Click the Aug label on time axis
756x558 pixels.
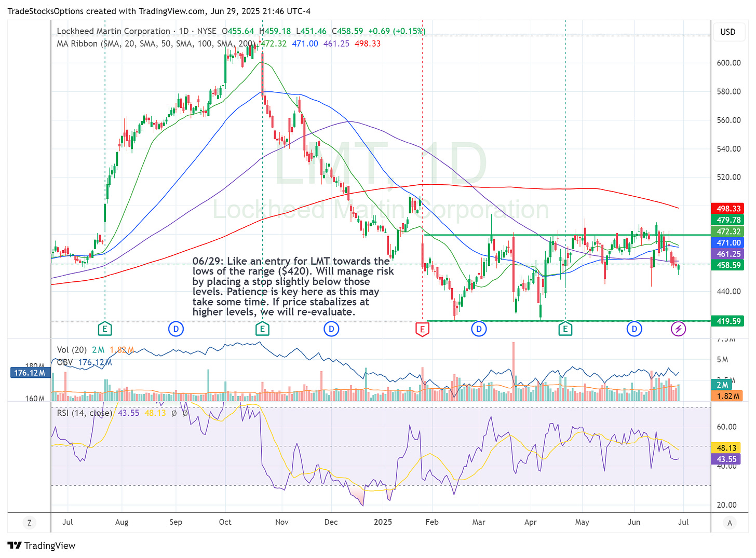[x=122, y=522]
